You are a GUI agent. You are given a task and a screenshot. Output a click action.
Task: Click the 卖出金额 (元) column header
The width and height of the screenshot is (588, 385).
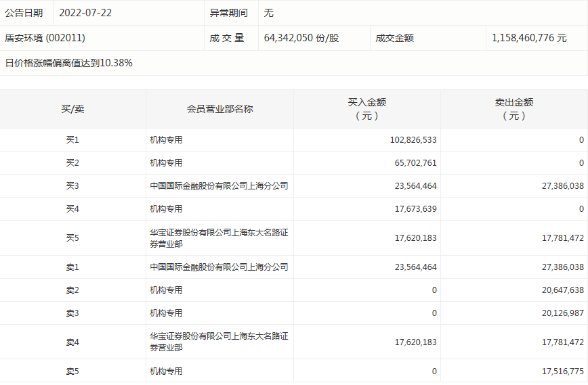click(x=514, y=109)
